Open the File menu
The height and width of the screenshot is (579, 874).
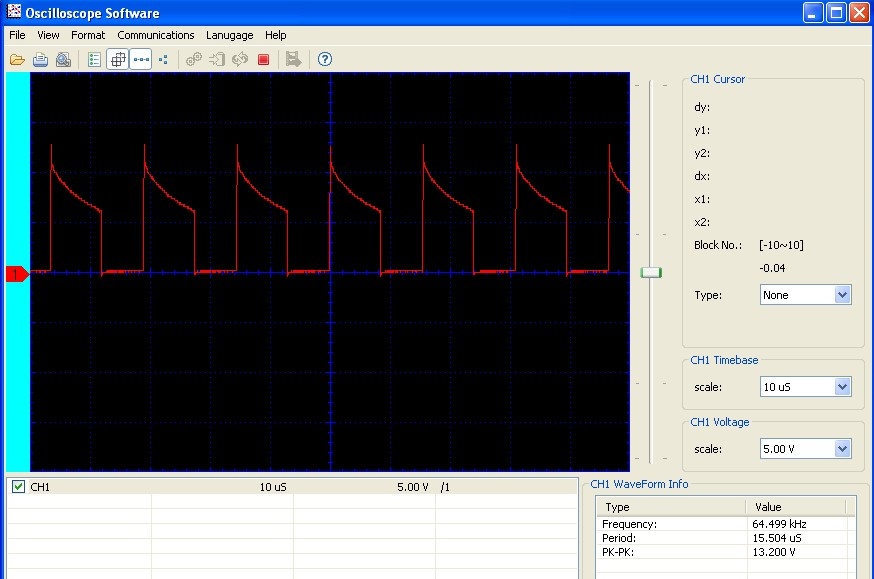(x=17, y=35)
